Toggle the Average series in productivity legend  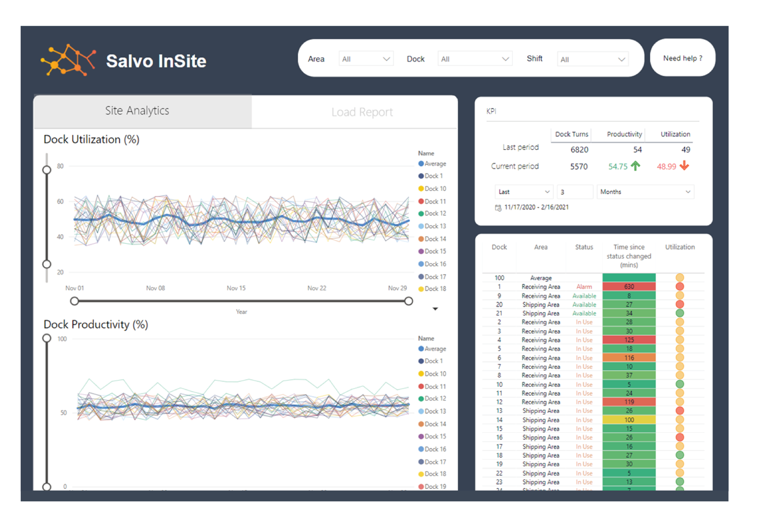pyautogui.click(x=432, y=349)
